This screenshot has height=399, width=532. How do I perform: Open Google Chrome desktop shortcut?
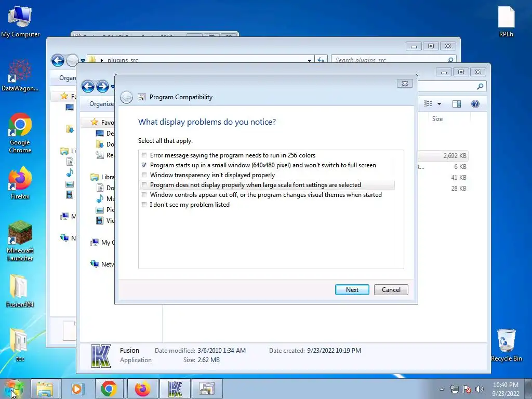[20, 133]
